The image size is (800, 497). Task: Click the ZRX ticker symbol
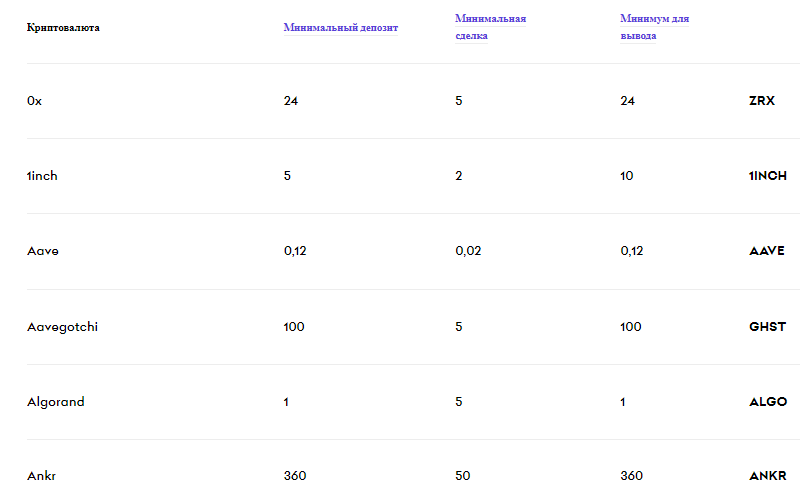(763, 101)
